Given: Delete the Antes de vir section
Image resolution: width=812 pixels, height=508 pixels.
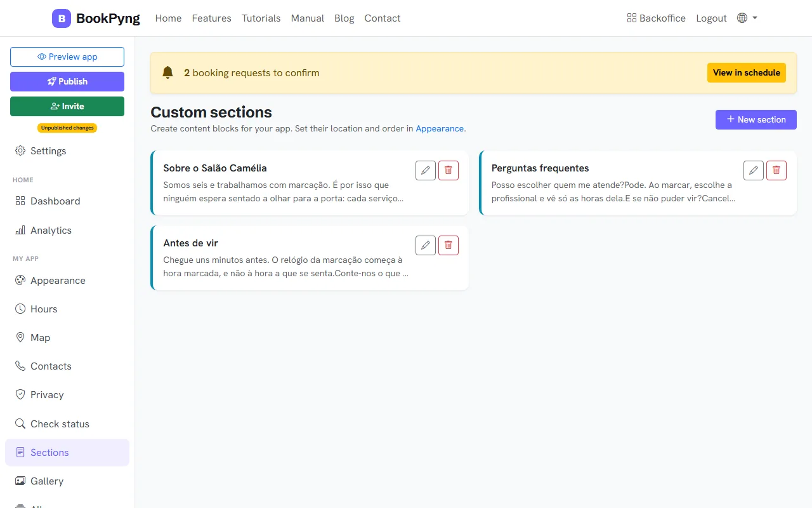Looking at the screenshot, I should click(x=449, y=245).
